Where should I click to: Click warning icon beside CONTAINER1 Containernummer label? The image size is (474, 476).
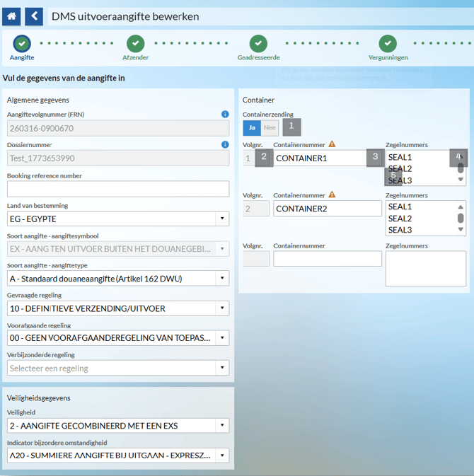tap(332, 144)
